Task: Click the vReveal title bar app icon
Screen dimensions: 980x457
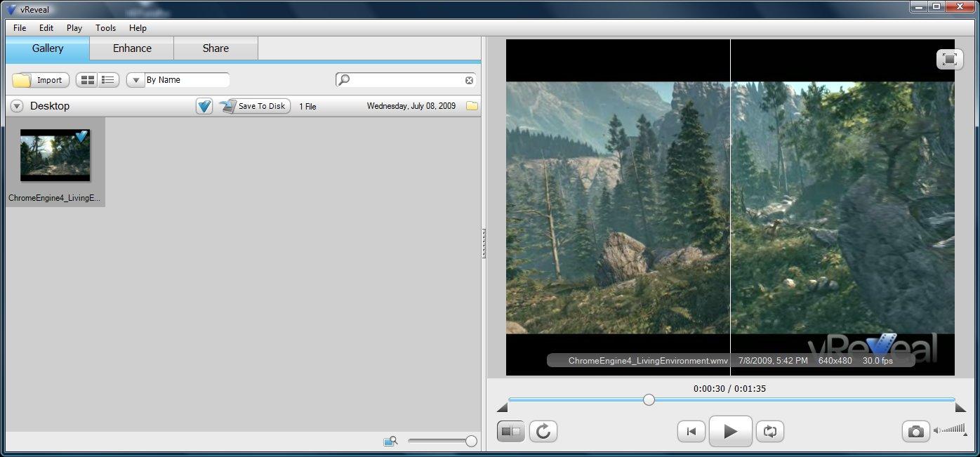Action: tap(11, 9)
